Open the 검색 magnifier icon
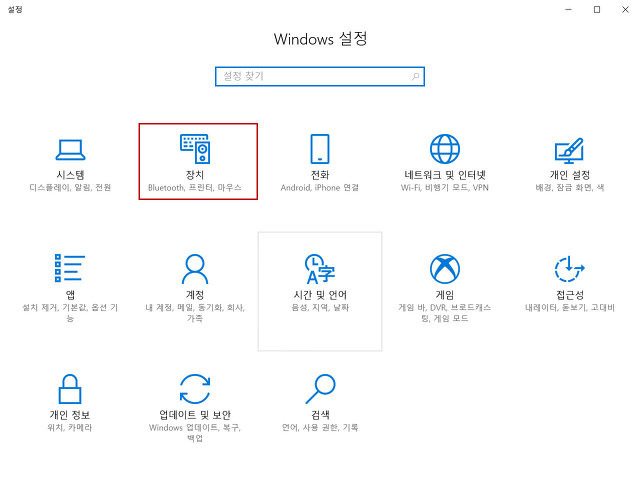 tap(320, 389)
